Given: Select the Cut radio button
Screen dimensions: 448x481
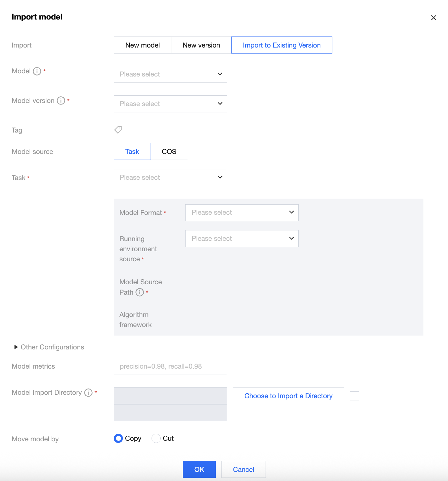Looking at the screenshot, I should pyautogui.click(x=156, y=439).
